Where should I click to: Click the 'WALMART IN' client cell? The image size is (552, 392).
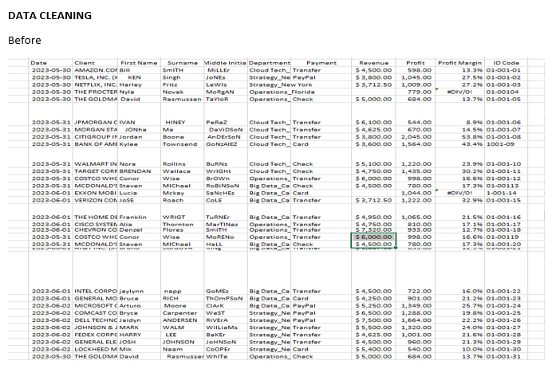tap(96, 164)
